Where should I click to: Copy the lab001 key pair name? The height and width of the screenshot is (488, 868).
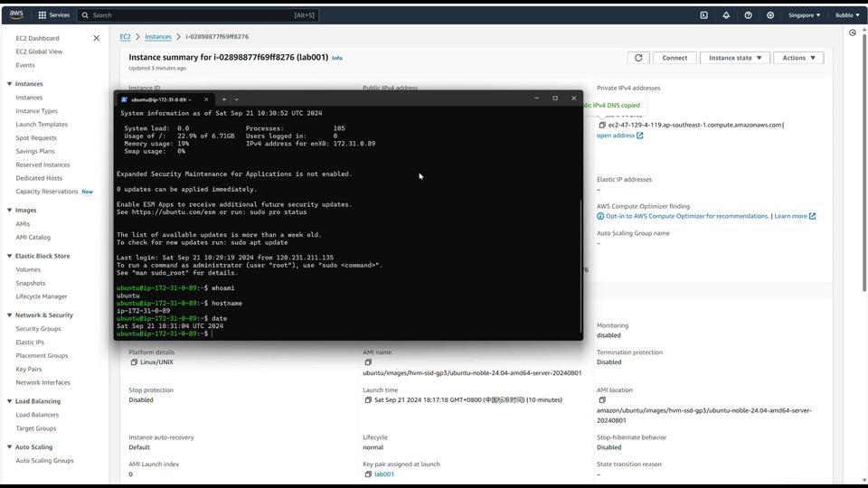tap(368, 474)
